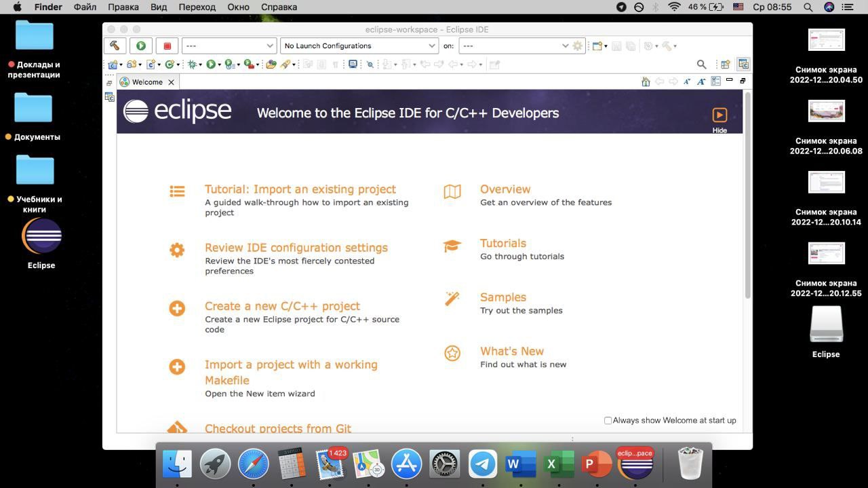Viewport: 868px width, 488px height.
Task: Select the Снимок экрана 2022-12...20.04.50 thumbnail
Action: [x=826, y=40]
